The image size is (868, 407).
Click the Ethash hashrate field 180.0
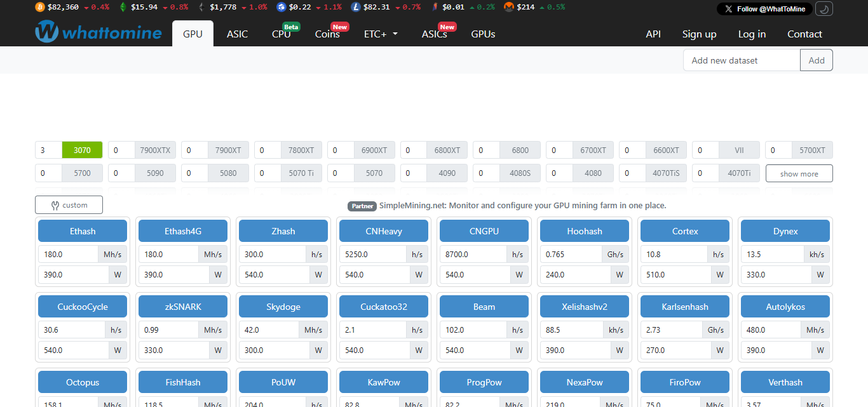pos(68,254)
